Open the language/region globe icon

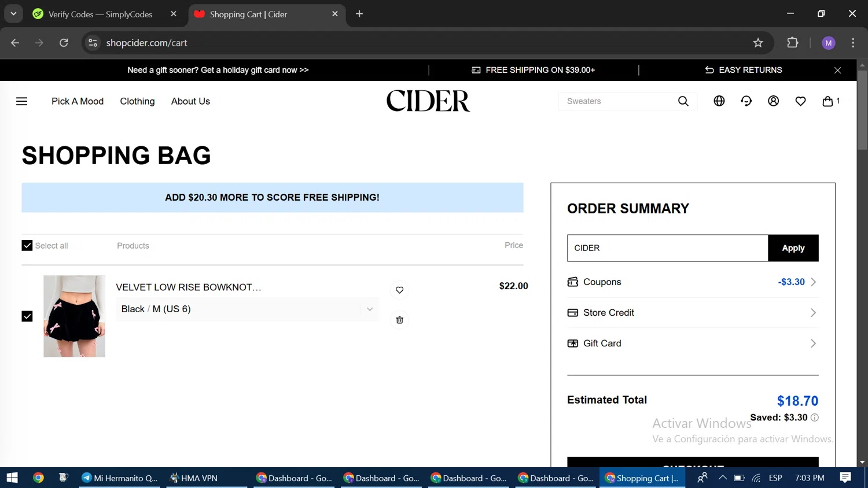tap(719, 101)
